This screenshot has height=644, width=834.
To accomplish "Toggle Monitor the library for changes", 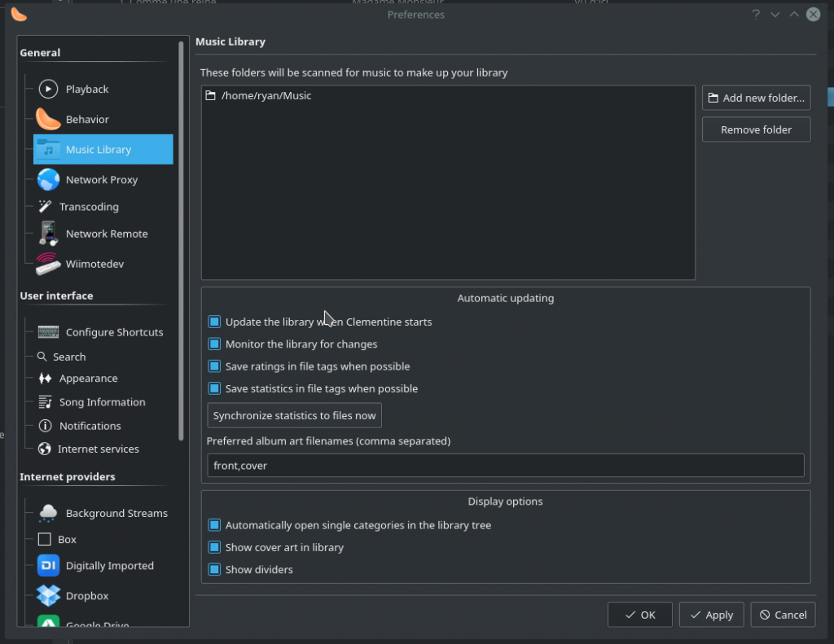I will click(x=214, y=344).
